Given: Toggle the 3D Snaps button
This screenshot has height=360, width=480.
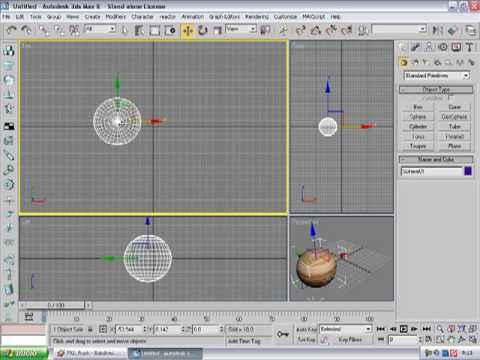Looking at the screenshot, I should (300, 30).
